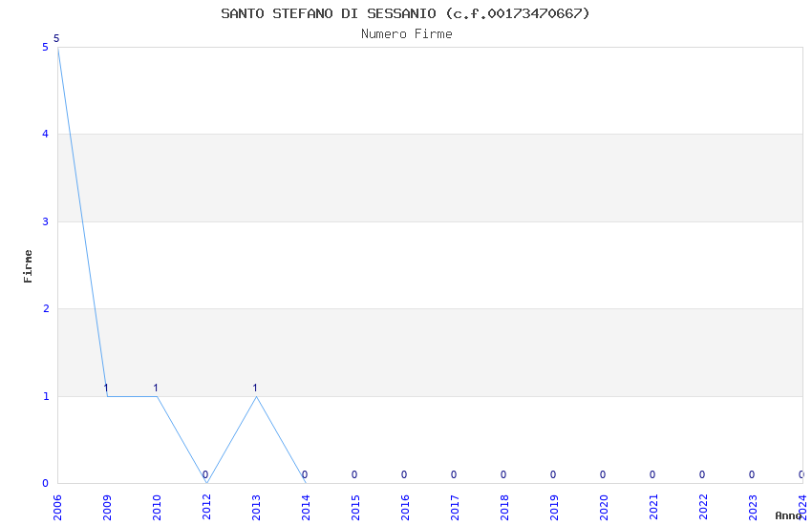Click y-axis tick label 0

pyautogui.click(x=46, y=483)
